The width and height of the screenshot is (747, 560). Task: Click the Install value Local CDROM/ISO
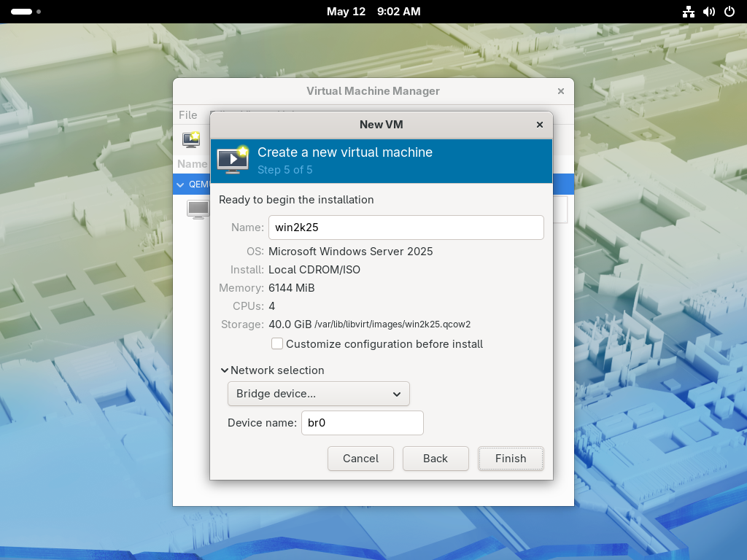[x=314, y=270]
